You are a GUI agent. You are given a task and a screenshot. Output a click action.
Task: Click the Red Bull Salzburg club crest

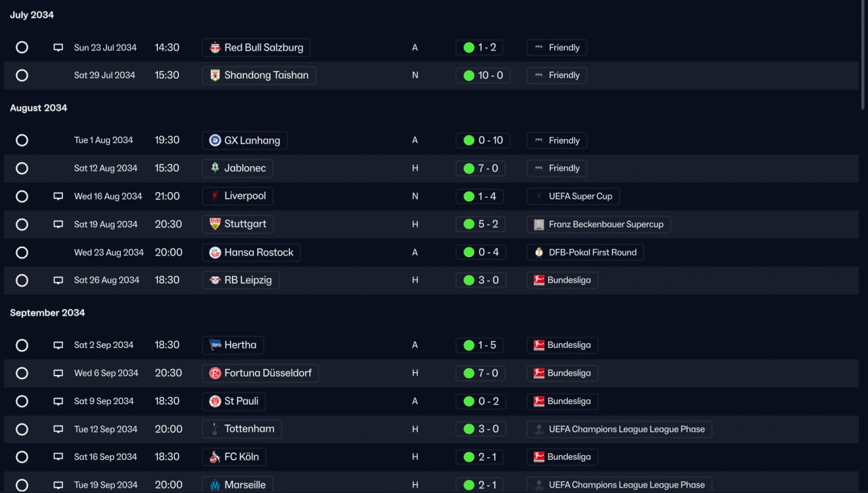click(x=215, y=47)
